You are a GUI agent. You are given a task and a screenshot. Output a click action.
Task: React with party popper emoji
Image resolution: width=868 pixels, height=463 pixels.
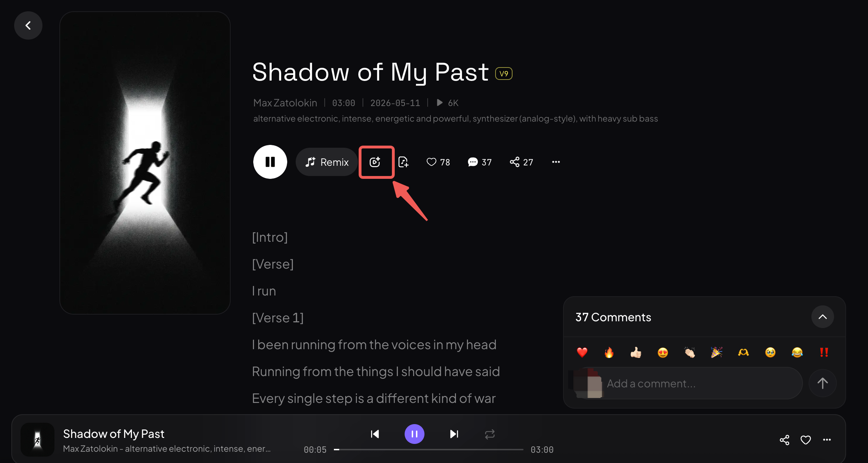(717, 352)
